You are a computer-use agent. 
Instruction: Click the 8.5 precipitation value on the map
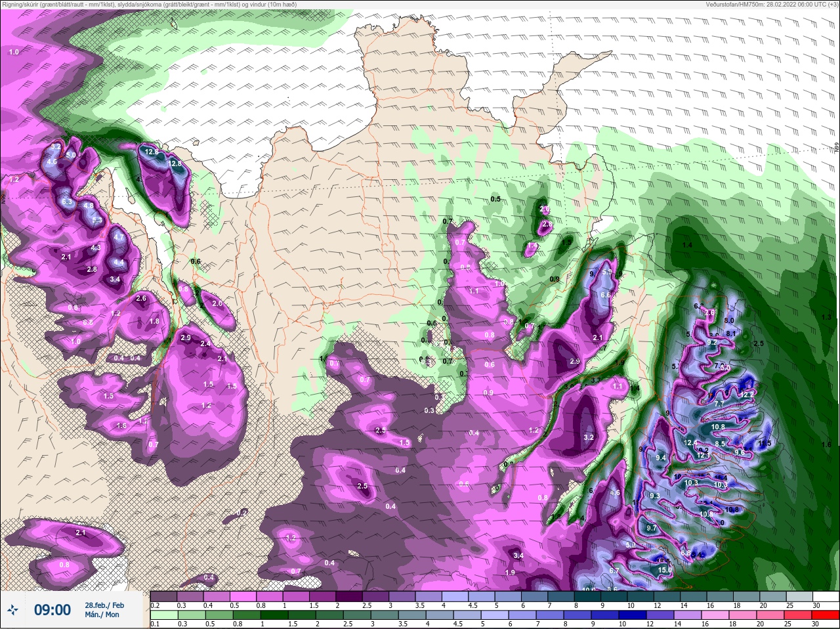click(x=720, y=444)
